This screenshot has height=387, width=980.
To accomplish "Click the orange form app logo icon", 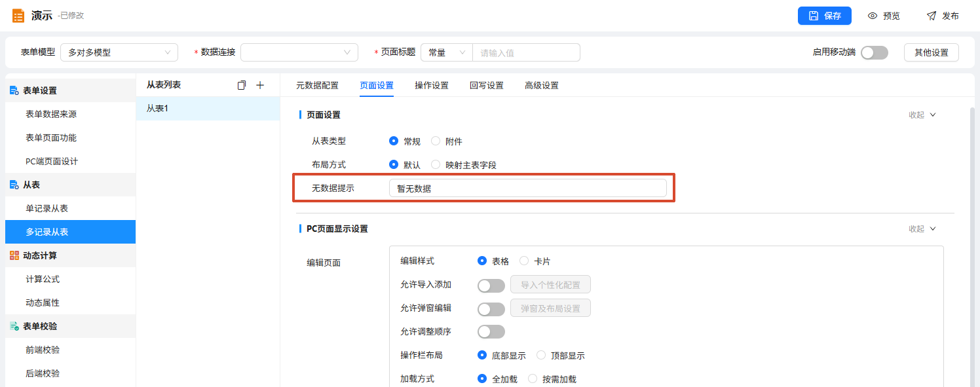I will 18,16.
